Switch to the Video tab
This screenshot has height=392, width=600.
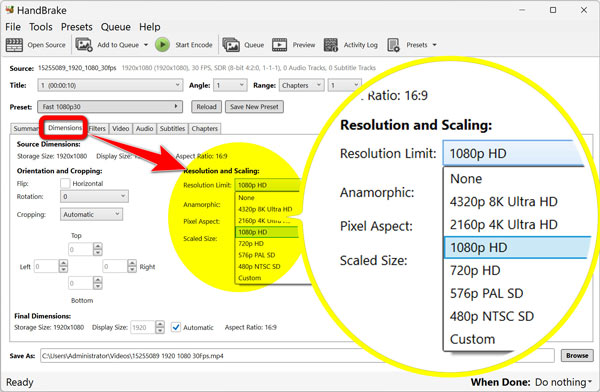[121, 129]
